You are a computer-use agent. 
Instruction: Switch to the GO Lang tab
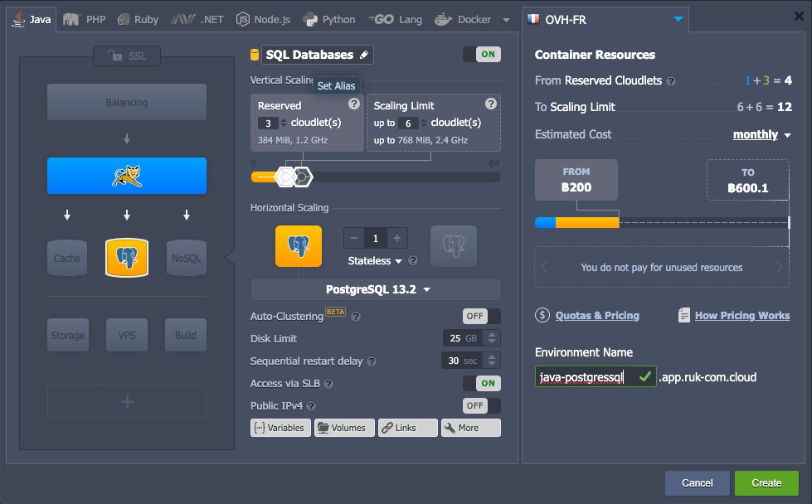(x=395, y=20)
